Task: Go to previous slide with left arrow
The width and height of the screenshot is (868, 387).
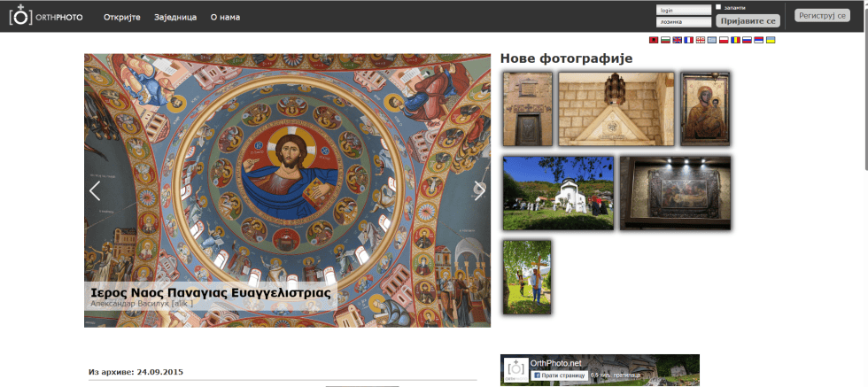Action: click(x=95, y=190)
